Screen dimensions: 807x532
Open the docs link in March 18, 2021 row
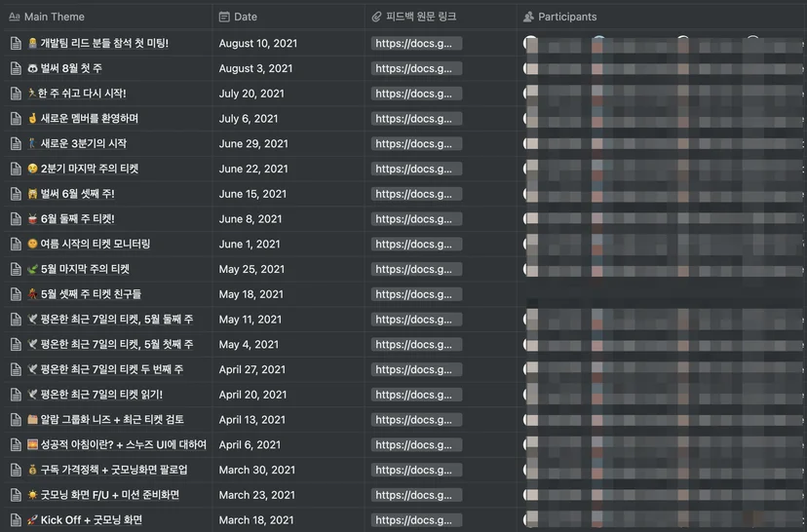(x=416, y=520)
